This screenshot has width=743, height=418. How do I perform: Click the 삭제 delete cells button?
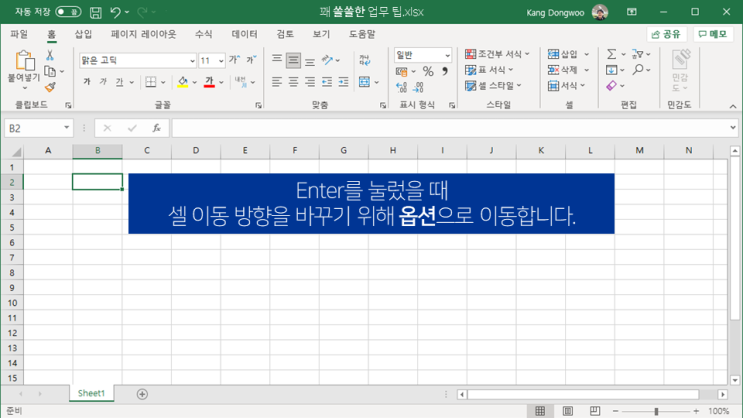pyautogui.click(x=563, y=70)
